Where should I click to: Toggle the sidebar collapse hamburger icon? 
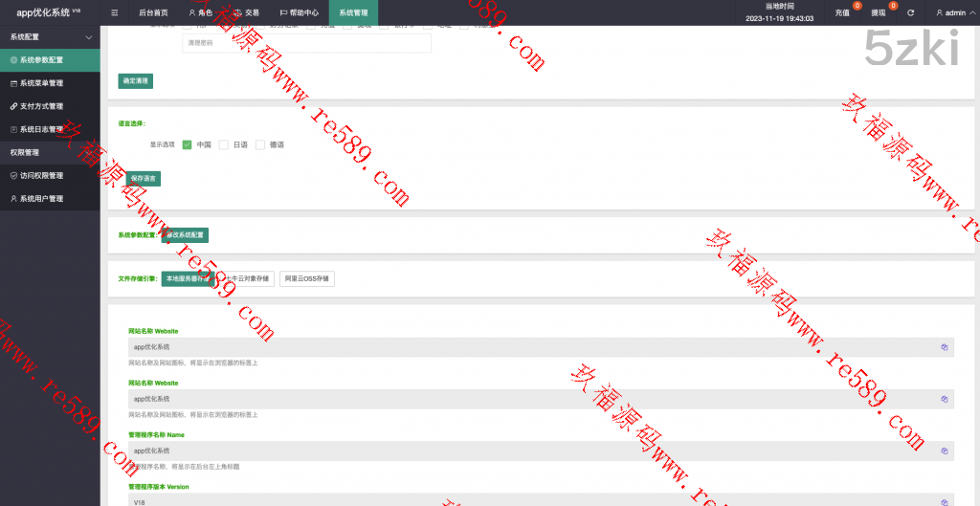[x=115, y=13]
